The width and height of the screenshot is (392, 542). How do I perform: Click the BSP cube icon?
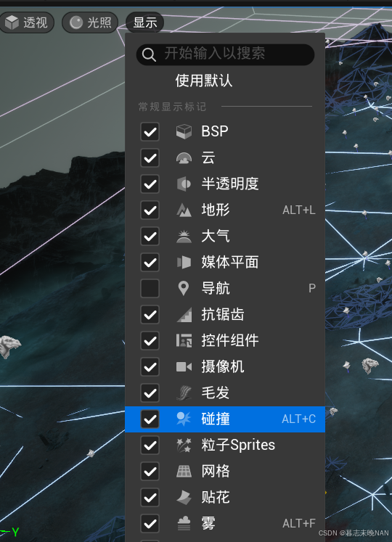tap(184, 132)
